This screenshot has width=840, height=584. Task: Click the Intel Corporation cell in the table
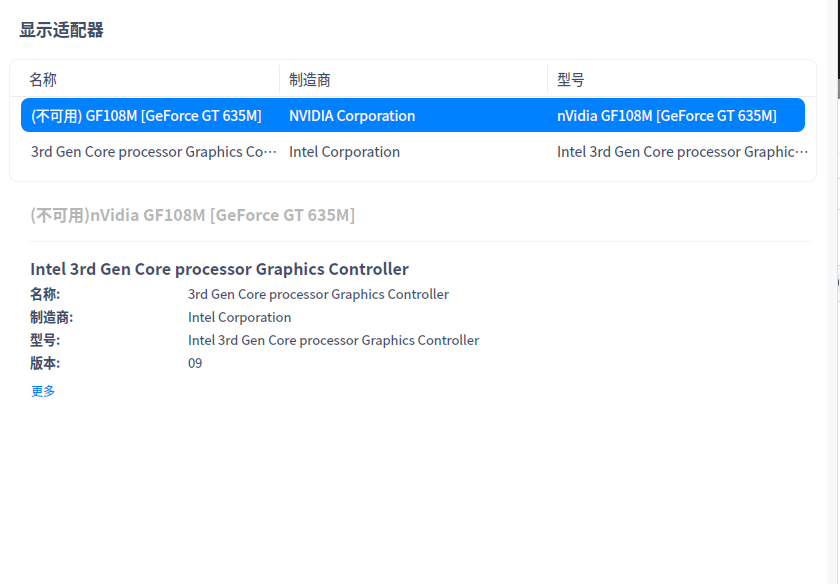344,152
